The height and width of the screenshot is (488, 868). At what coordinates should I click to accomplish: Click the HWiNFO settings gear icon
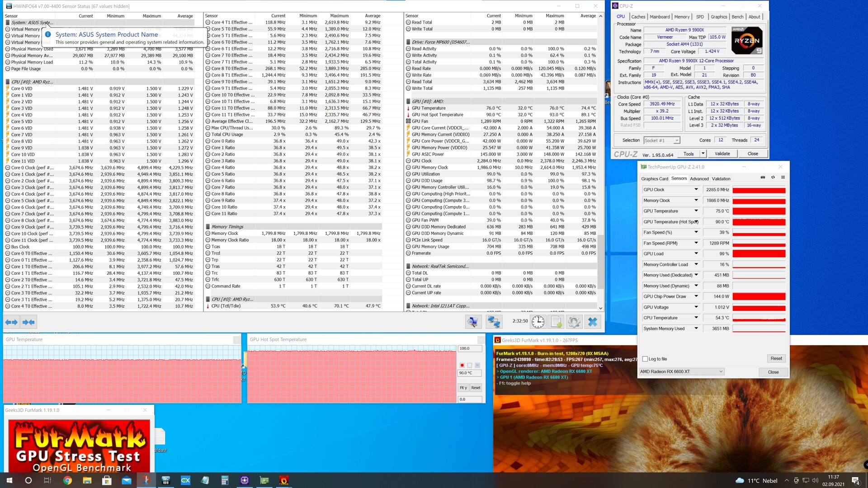(574, 322)
